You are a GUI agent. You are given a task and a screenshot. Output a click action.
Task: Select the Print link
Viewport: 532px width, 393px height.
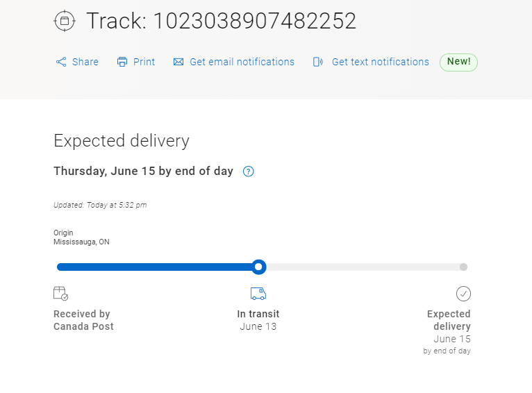144,62
